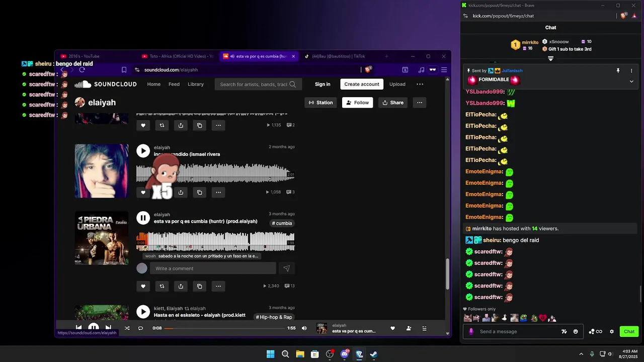Send the comment with the arrow button
This screenshot has width=644, height=362.
click(286, 268)
